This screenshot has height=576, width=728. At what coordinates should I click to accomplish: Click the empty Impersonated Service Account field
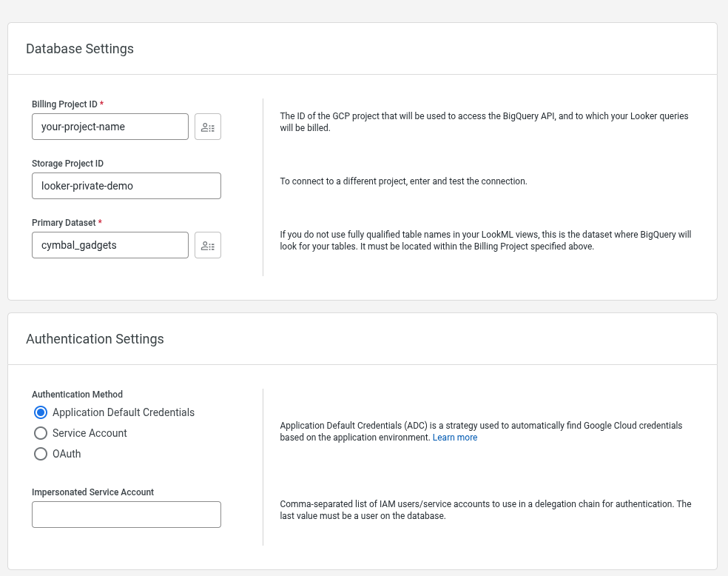pos(126,515)
